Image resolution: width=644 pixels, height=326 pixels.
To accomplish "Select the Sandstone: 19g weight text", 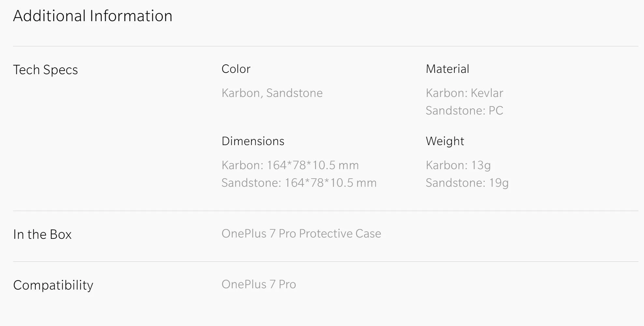I will 467,183.
